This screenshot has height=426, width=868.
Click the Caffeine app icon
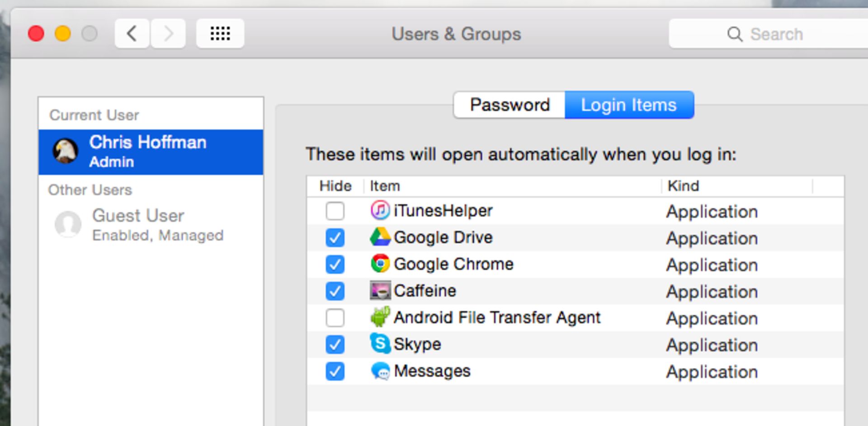coord(380,290)
